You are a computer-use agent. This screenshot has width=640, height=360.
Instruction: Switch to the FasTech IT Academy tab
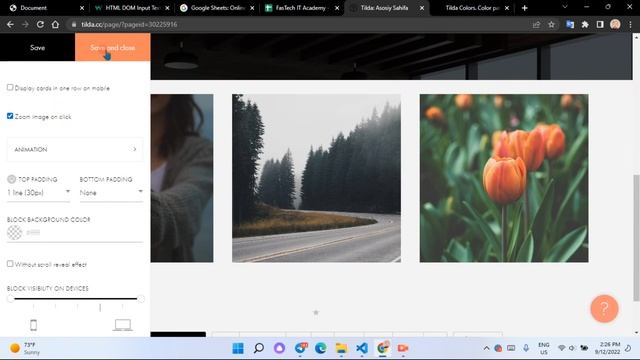coord(302,8)
